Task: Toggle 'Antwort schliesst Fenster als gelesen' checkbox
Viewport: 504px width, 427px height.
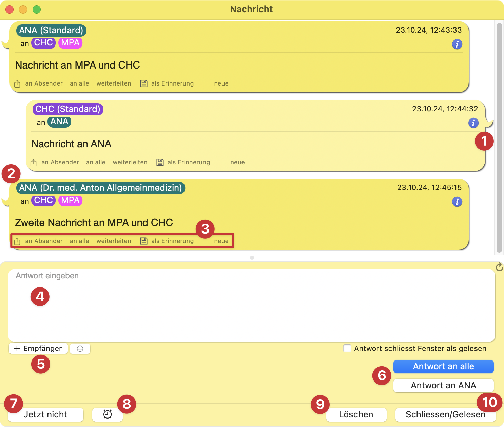Action: (347, 348)
